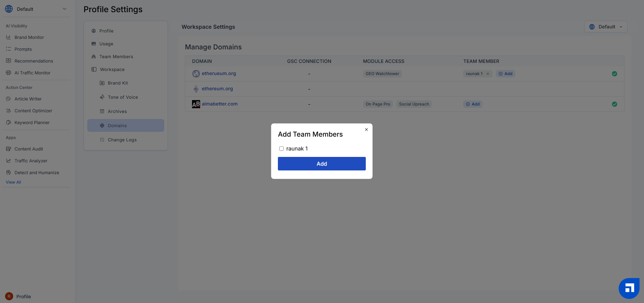
Task: Click the green status check for almabetter.com
Action: [614, 104]
